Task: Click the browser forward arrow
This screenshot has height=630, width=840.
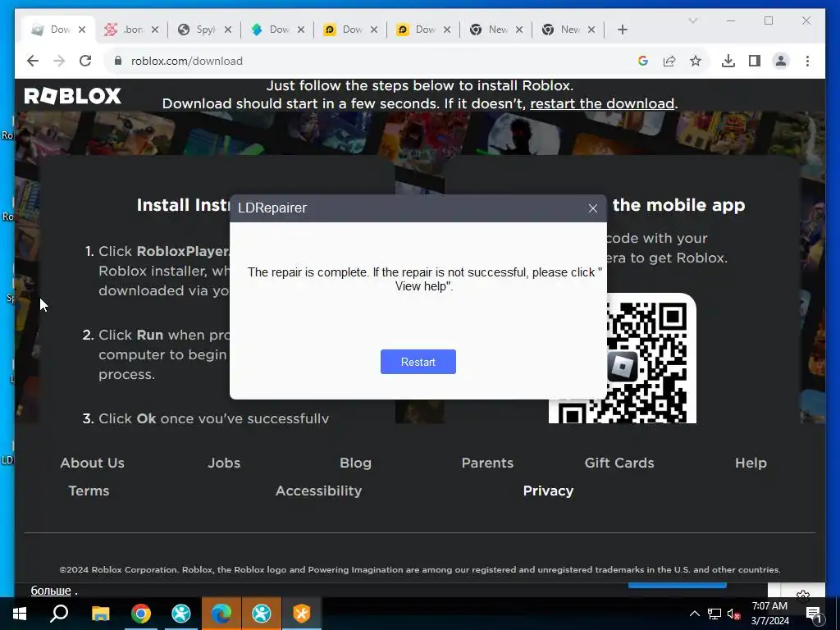Action: pos(59,61)
